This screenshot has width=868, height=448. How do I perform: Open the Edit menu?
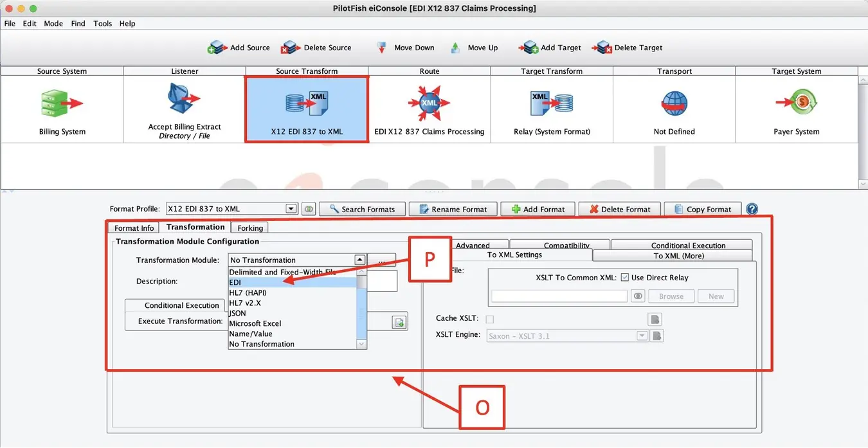click(x=30, y=23)
